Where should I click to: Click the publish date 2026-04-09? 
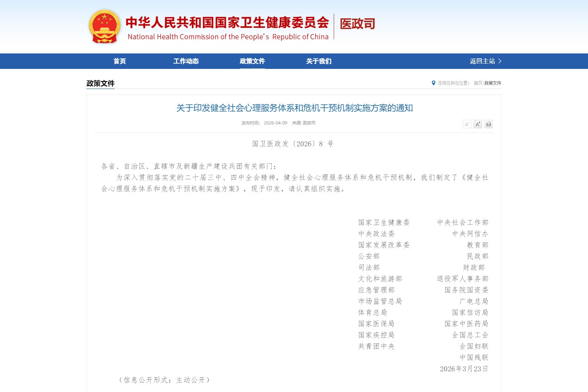[x=275, y=123]
